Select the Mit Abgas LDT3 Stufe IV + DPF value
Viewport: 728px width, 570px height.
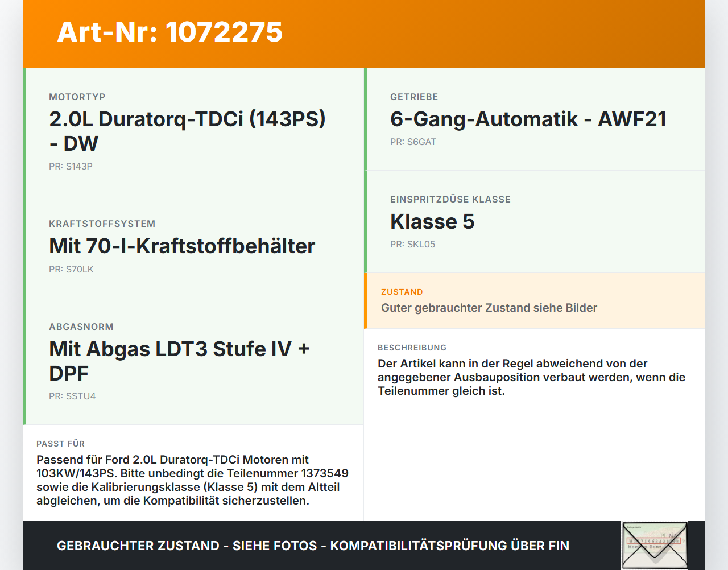[x=179, y=361]
